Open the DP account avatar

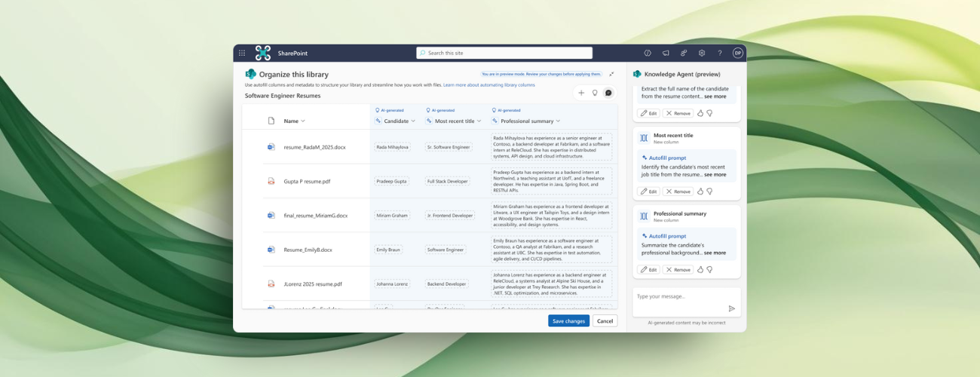pos(738,53)
